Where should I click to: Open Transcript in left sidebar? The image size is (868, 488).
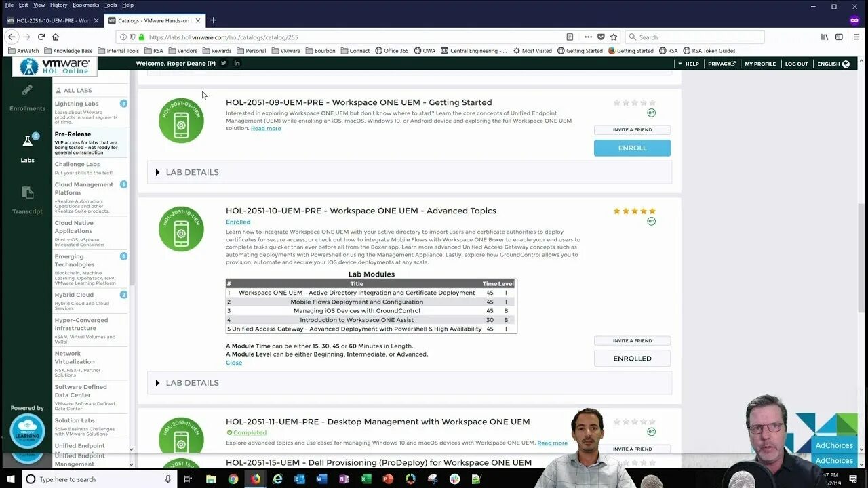pos(27,200)
